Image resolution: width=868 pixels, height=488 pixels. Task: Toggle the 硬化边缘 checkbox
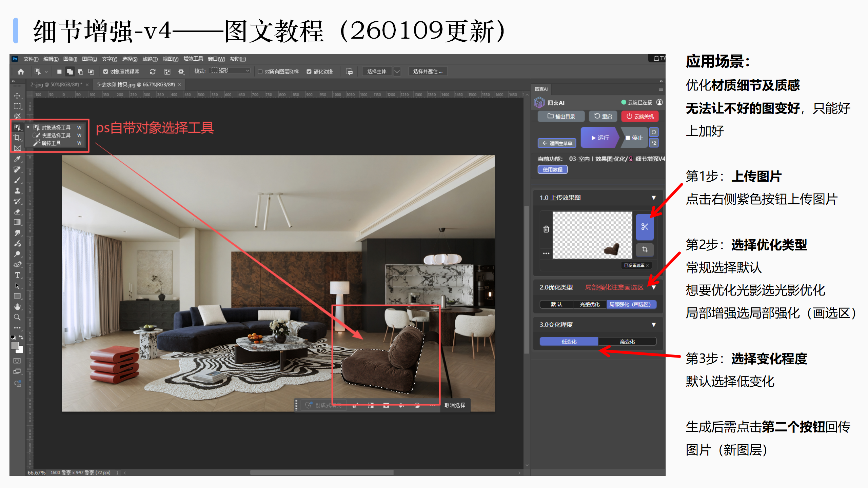(x=309, y=72)
